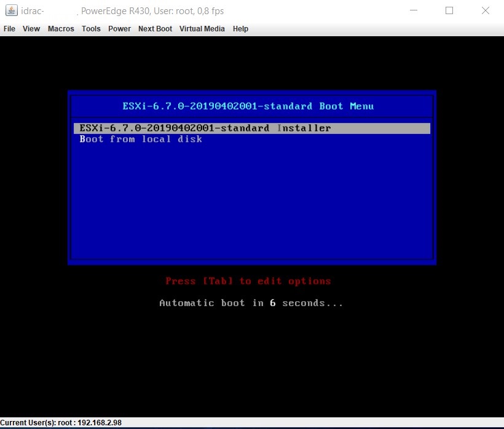Open the Macros menu
The image size is (504, 429).
pos(61,29)
